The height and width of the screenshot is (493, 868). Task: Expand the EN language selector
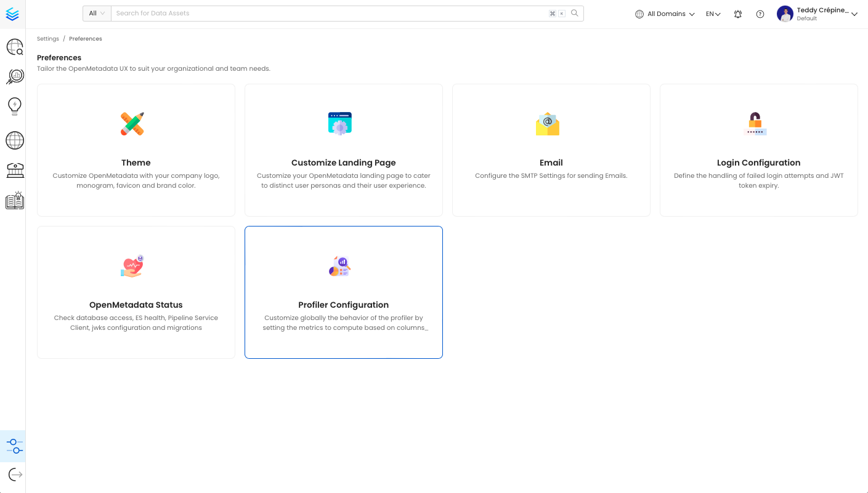tap(713, 14)
